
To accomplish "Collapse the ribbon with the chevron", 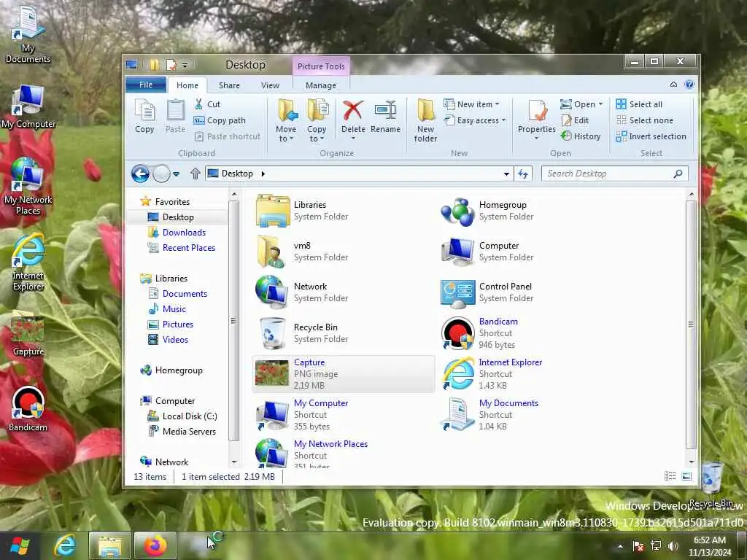I will (673, 85).
